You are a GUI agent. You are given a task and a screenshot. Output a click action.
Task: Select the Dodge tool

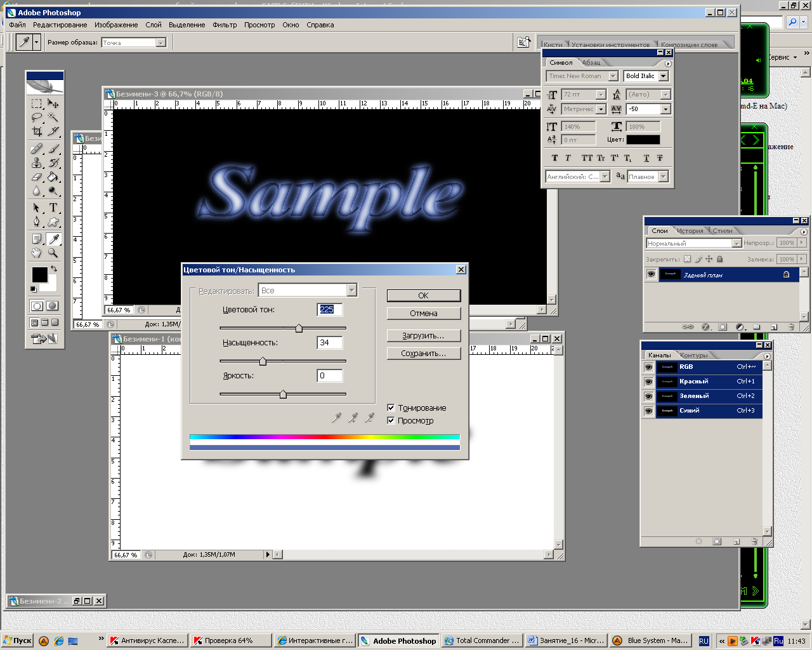(x=53, y=191)
